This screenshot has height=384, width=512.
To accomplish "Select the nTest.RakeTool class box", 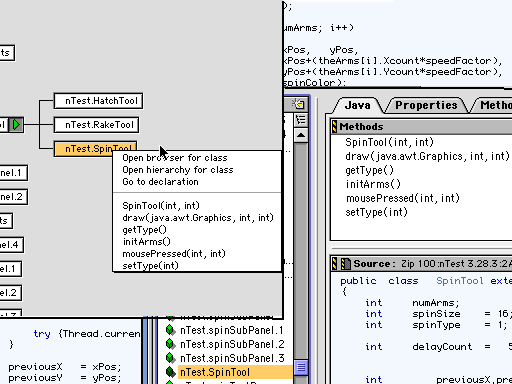I will point(96,125).
